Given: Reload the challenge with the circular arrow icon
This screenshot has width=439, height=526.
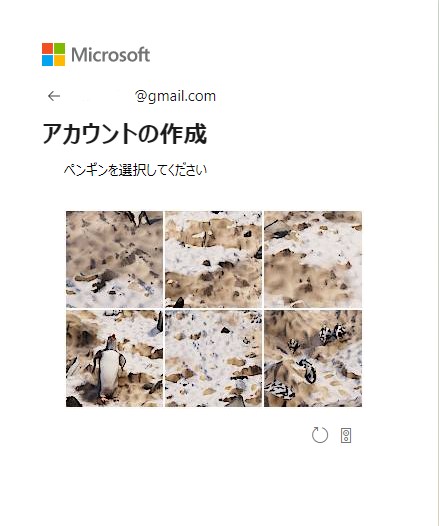Looking at the screenshot, I should coord(320,435).
